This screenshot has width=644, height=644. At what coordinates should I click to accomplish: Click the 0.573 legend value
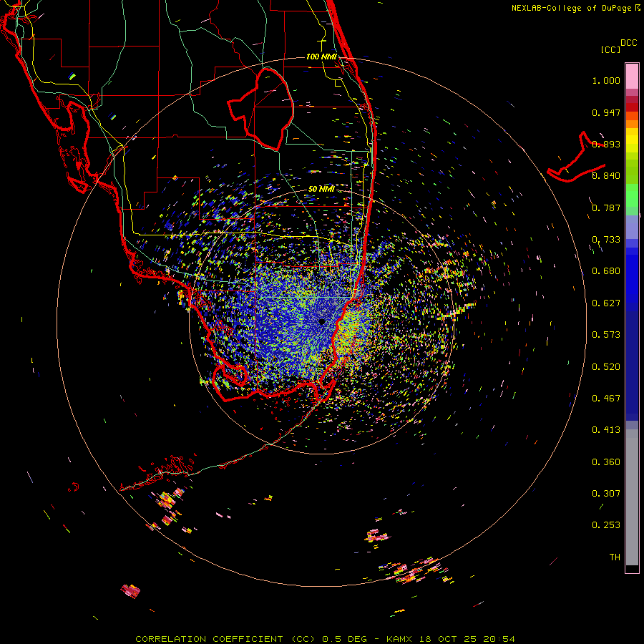tap(606, 335)
